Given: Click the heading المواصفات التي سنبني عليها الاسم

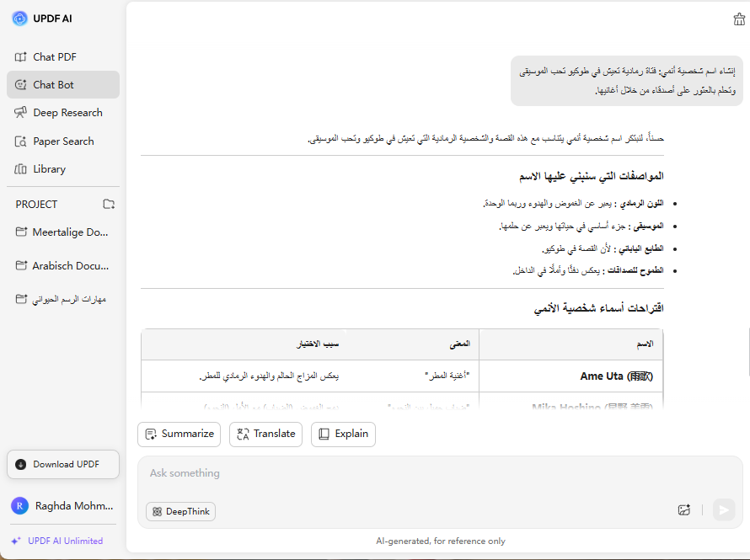Looking at the screenshot, I should [x=592, y=176].
